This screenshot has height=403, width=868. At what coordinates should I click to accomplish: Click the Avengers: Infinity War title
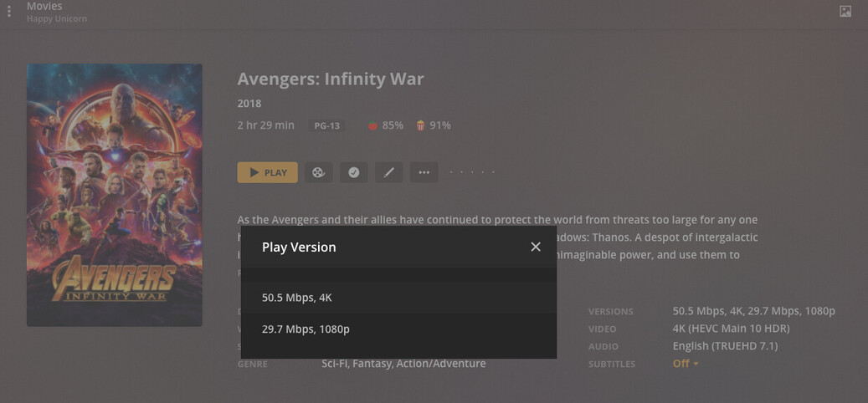coord(331,79)
